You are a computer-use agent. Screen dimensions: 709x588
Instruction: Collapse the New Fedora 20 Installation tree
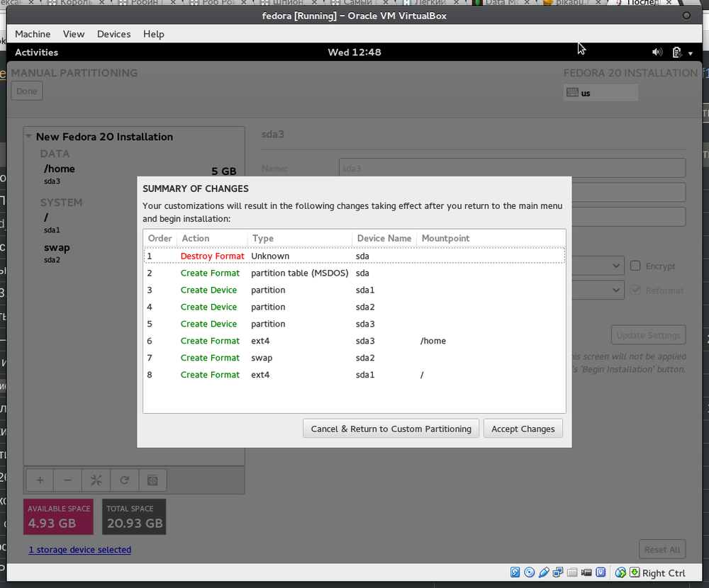(28, 137)
